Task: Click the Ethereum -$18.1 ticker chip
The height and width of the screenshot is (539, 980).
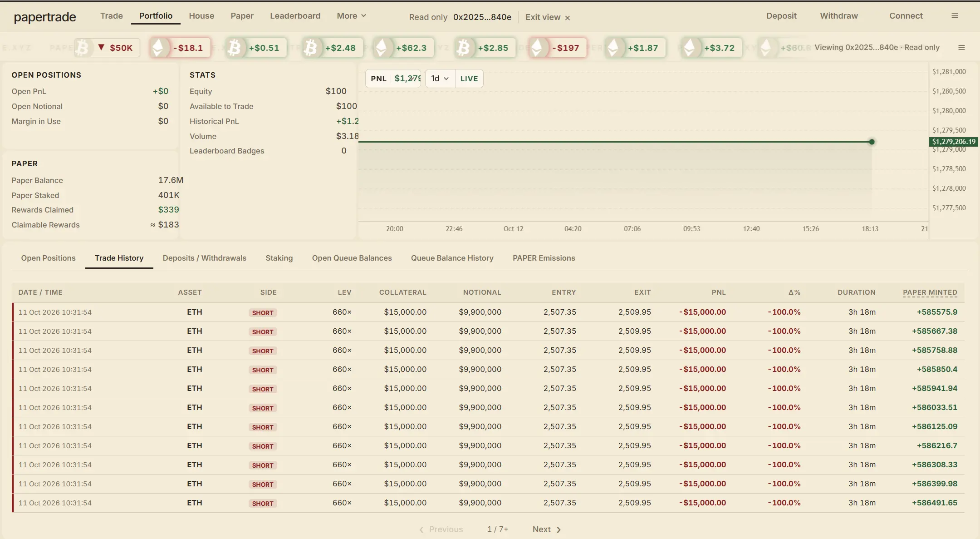Action: [180, 48]
